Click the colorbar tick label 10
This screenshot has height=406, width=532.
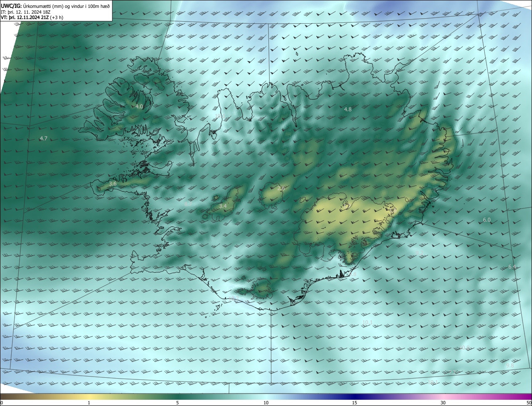[266, 403]
